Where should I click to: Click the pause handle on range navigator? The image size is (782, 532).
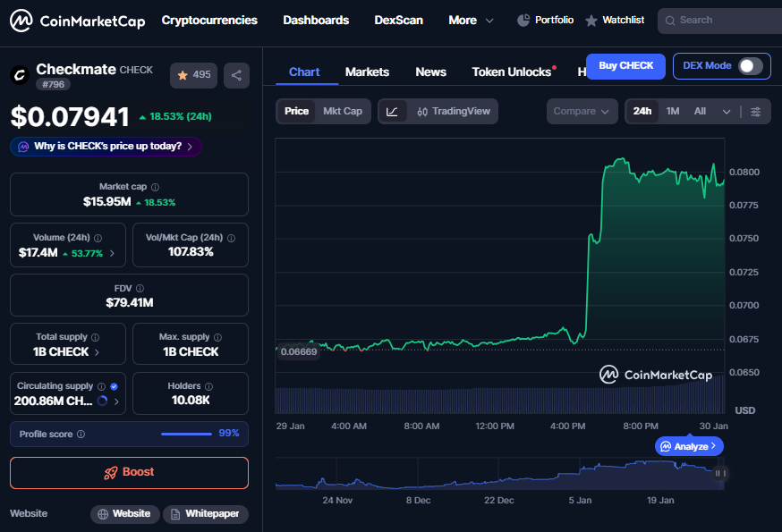point(719,473)
